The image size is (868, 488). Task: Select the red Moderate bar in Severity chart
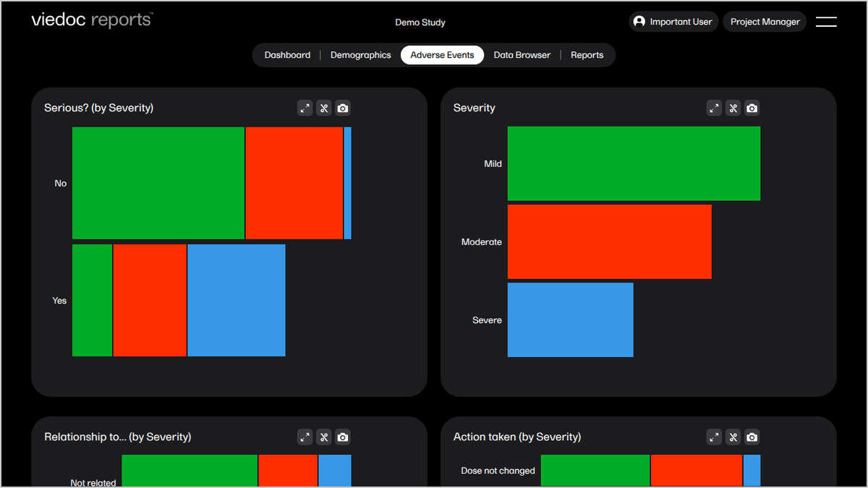610,241
